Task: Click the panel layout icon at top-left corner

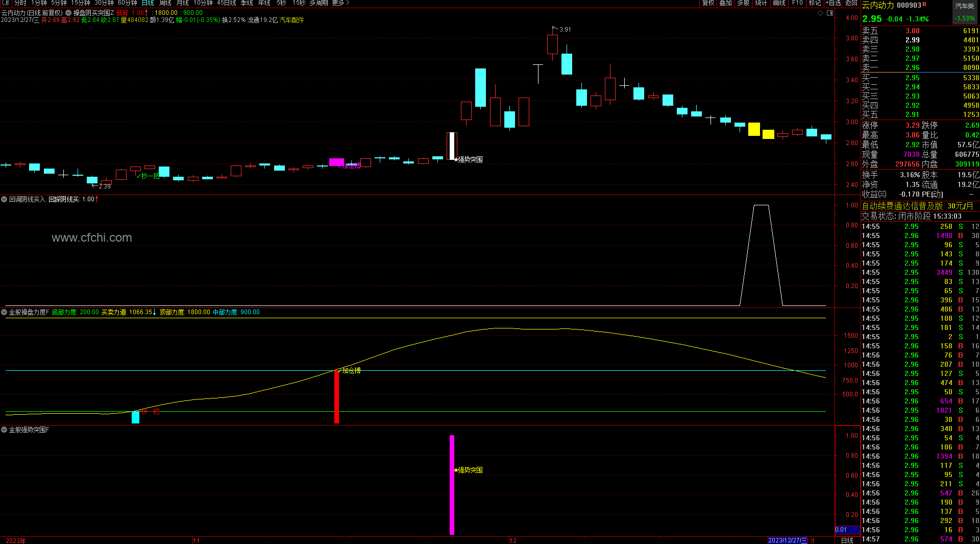Action: click(x=6, y=3)
